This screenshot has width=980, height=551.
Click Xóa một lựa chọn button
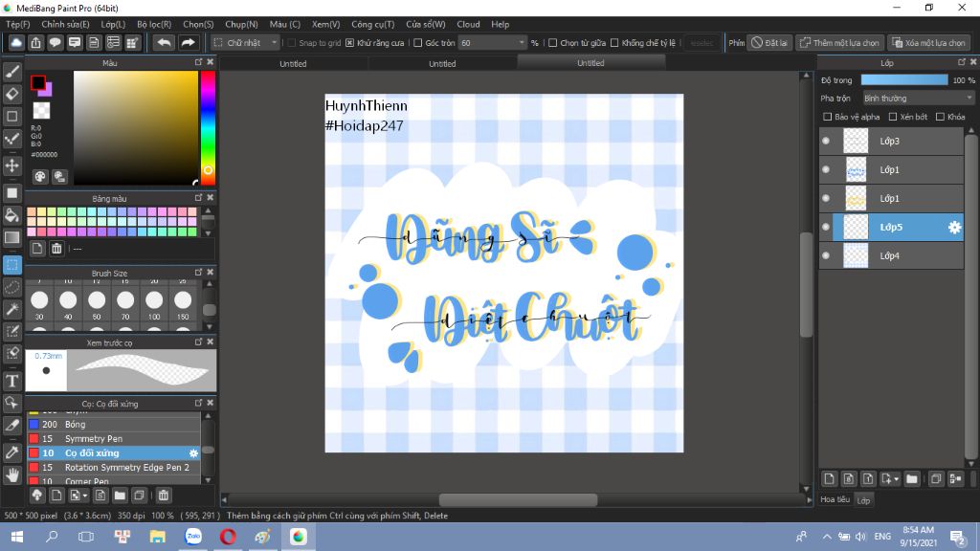coord(928,43)
